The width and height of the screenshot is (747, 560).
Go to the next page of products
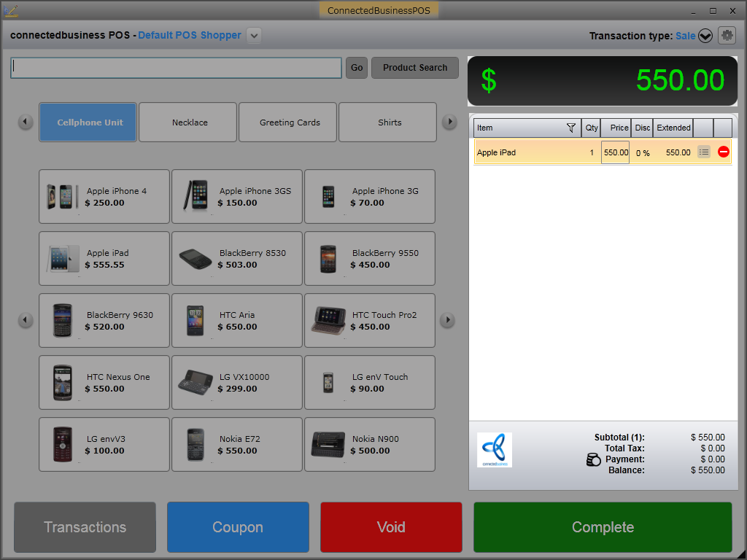pos(447,320)
